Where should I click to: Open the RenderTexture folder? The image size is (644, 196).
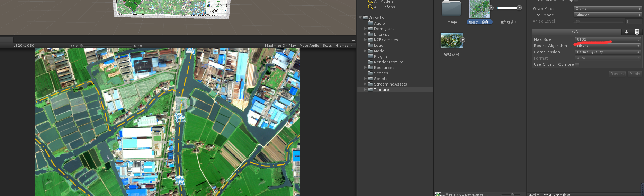388,62
